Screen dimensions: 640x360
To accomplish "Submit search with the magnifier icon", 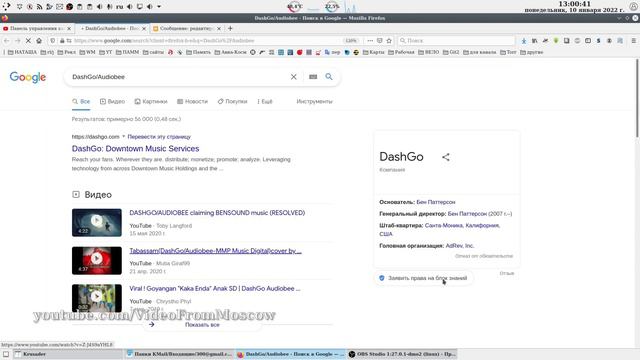I will coord(329,77).
